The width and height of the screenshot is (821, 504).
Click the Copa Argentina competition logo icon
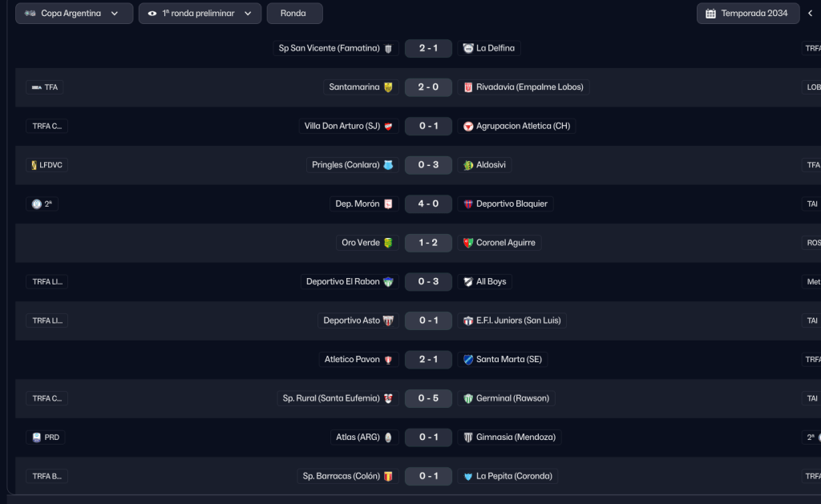click(x=30, y=14)
